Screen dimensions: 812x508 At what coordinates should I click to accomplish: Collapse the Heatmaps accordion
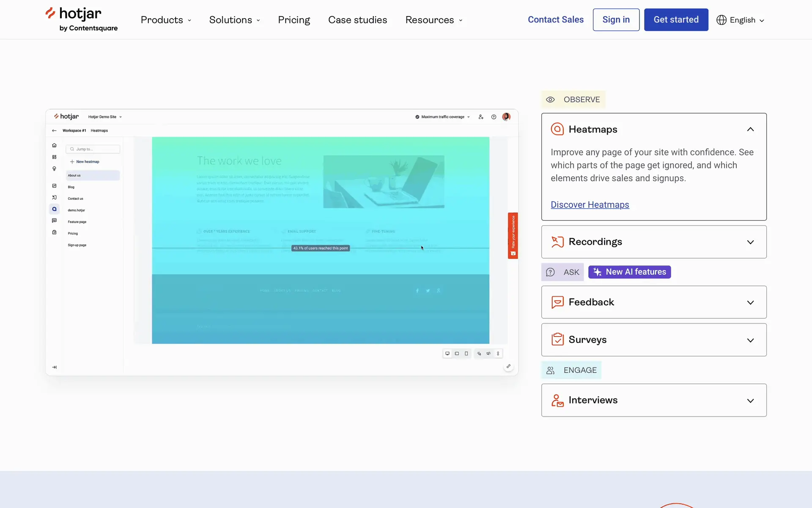(750, 129)
